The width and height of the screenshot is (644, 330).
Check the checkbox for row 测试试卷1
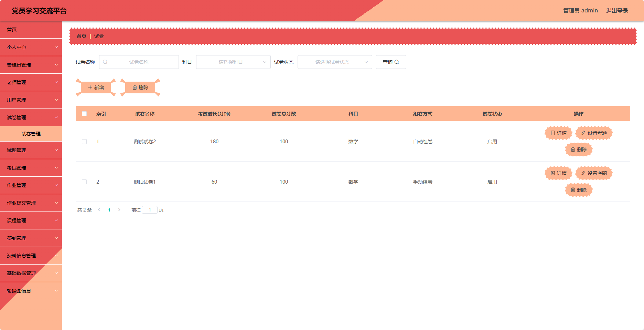click(x=84, y=182)
